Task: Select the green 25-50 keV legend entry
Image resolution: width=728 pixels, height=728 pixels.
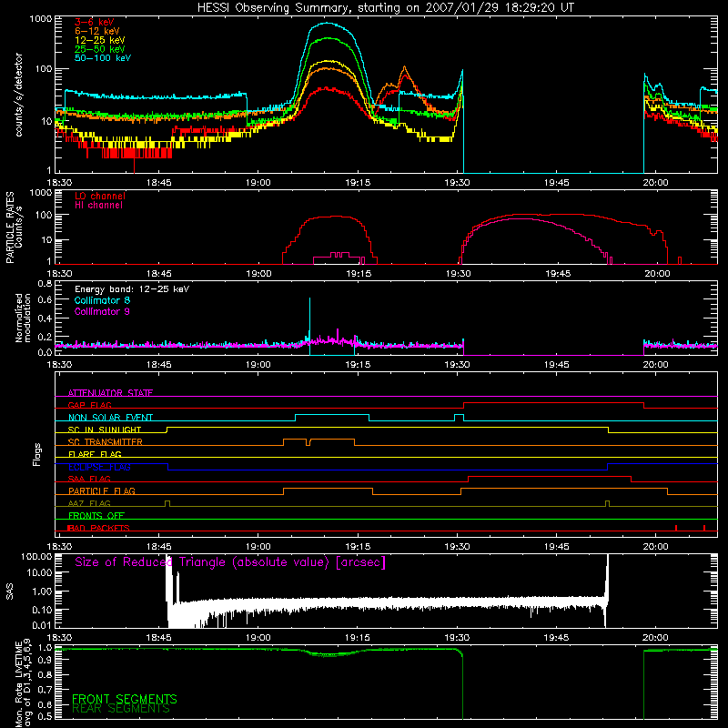Action: point(100,49)
